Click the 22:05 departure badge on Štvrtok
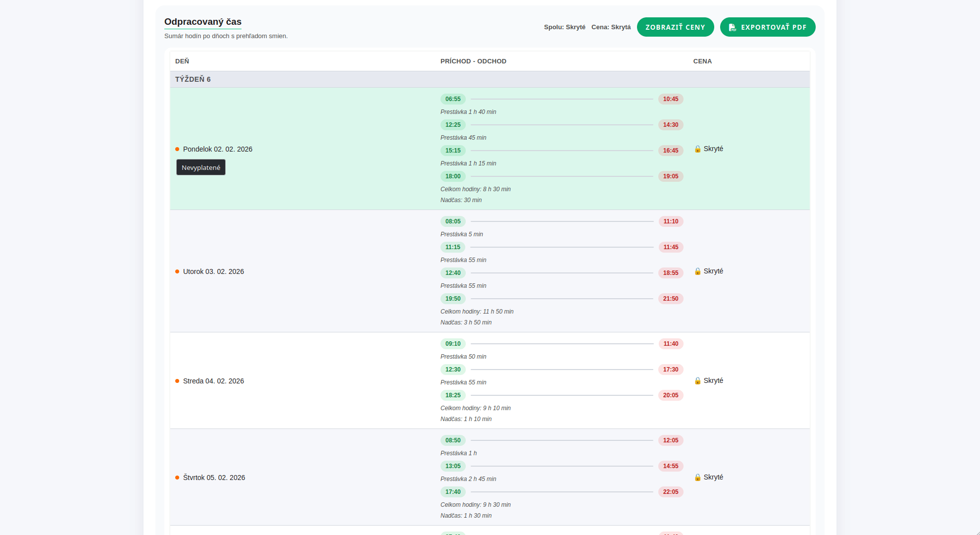The height and width of the screenshot is (535, 980). (671, 492)
